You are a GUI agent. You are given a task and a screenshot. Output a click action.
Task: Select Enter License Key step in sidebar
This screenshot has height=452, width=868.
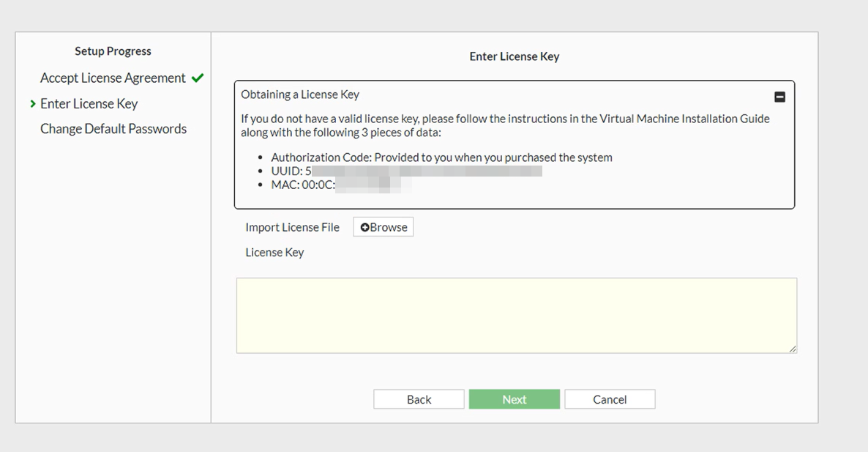click(89, 104)
